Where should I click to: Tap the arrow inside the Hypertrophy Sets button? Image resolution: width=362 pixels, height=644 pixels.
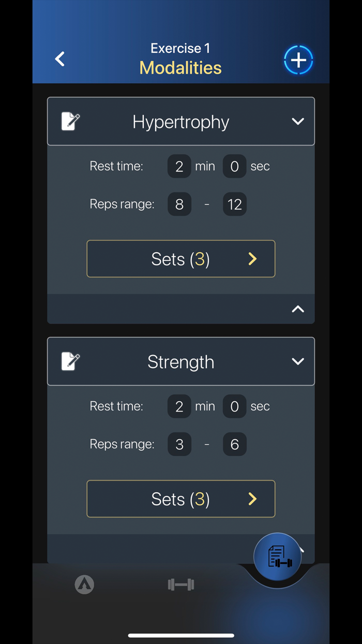point(252,259)
